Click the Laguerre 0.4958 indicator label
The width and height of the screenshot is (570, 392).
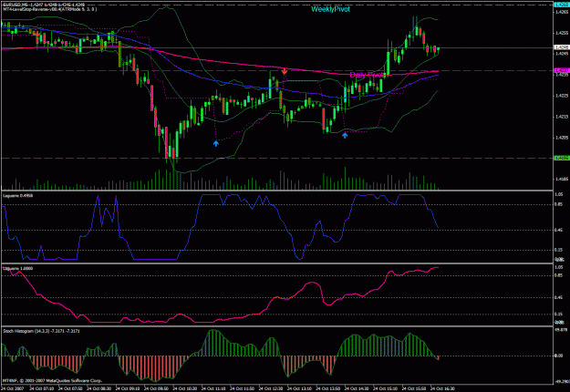[x=18, y=196]
